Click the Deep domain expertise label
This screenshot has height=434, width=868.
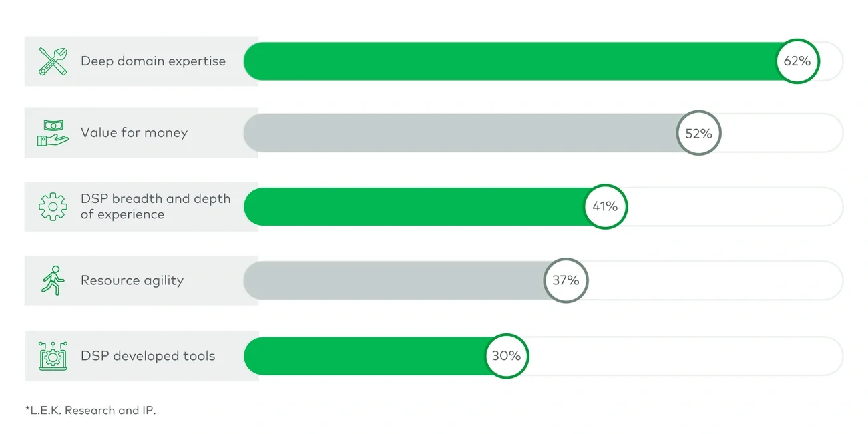coord(153,61)
